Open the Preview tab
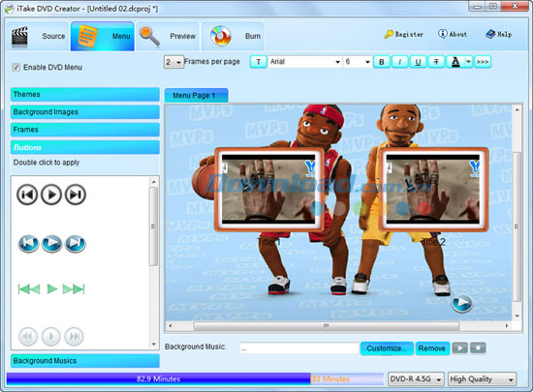This screenshot has width=533, height=392. click(168, 37)
